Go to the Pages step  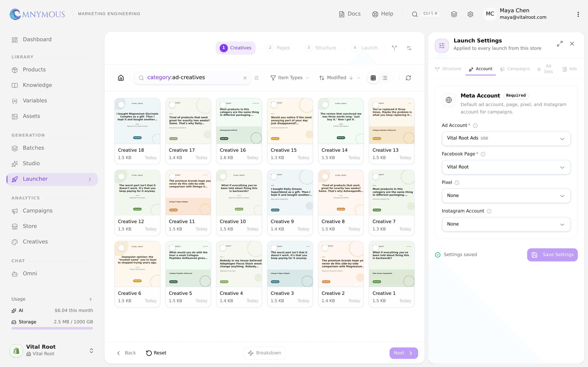coord(278,48)
